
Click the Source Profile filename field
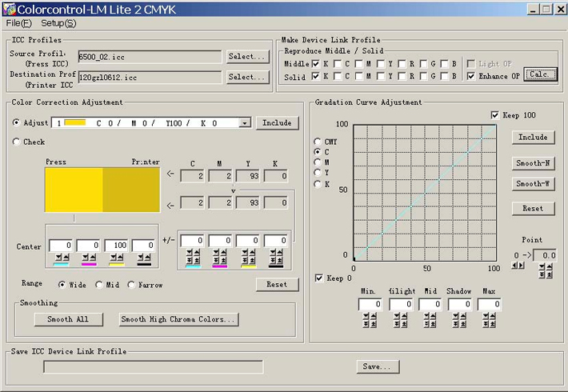150,57
